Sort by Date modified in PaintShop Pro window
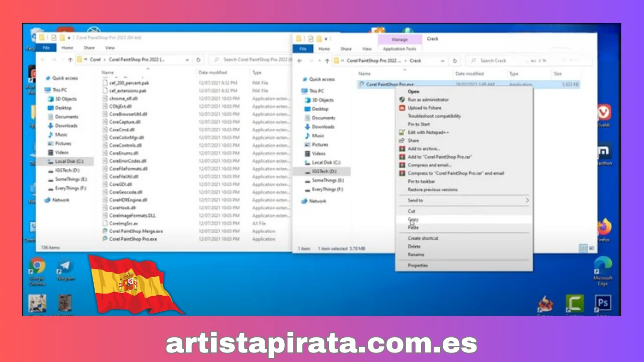Screen dimensions: 644x362 pyautogui.click(x=212, y=73)
